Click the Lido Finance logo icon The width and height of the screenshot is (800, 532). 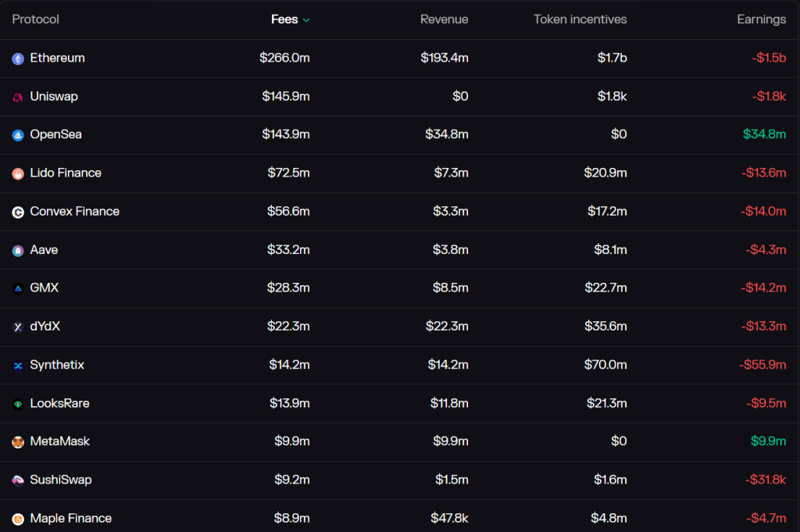click(18, 173)
